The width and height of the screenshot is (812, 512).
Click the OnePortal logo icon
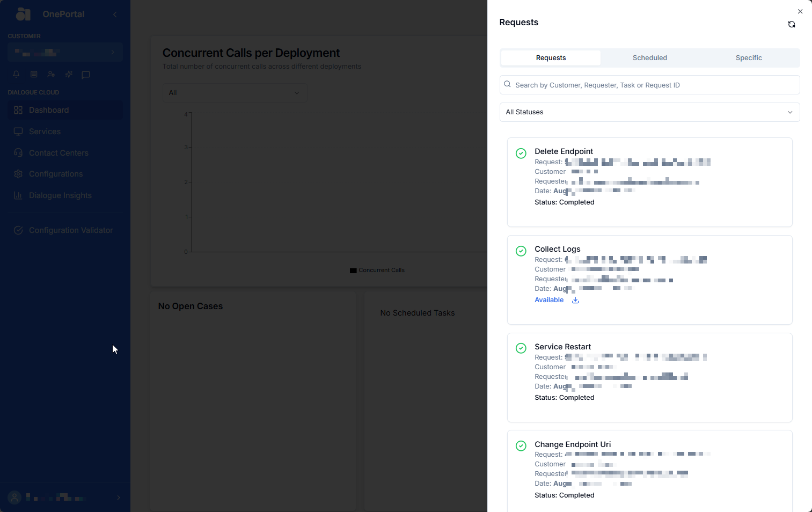(x=23, y=14)
